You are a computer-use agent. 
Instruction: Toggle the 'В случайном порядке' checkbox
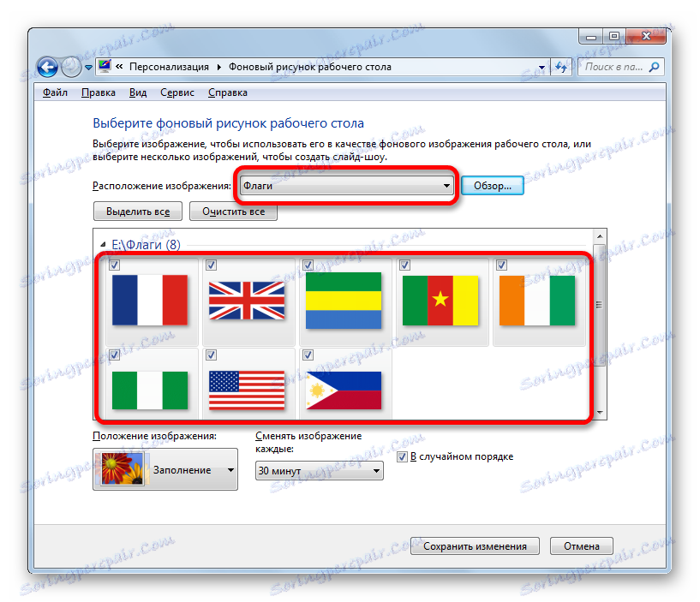point(402,456)
